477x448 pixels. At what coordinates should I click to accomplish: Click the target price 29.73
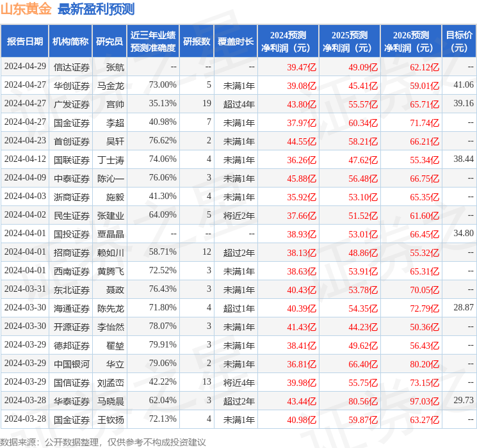click(464, 400)
